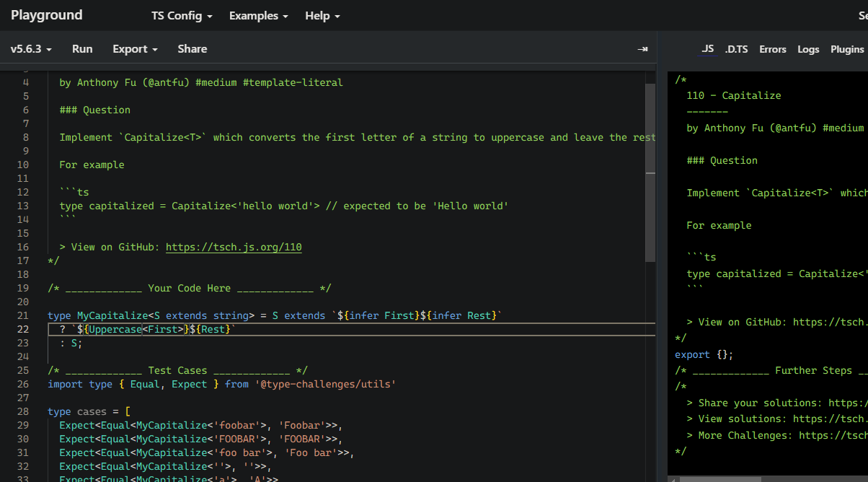Switch to the .JS output tab
Image resolution: width=868 pixels, height=482 pixels.
click(707, 49)
